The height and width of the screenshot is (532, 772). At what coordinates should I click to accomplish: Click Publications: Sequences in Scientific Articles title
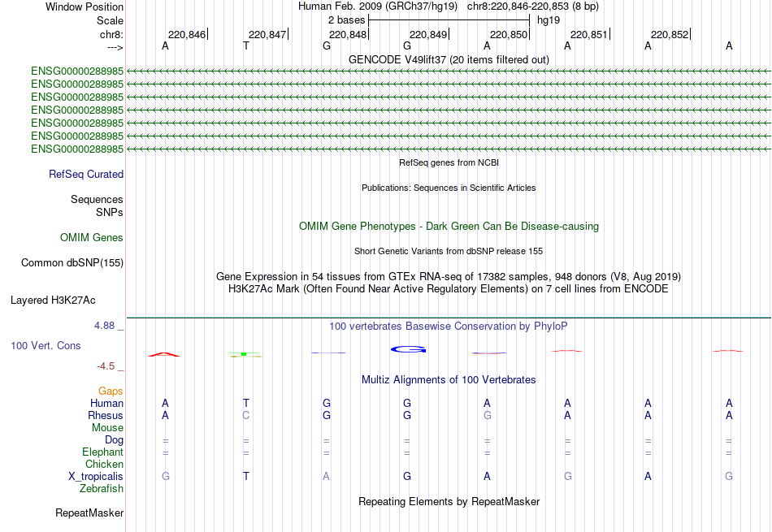click(449, 188)
